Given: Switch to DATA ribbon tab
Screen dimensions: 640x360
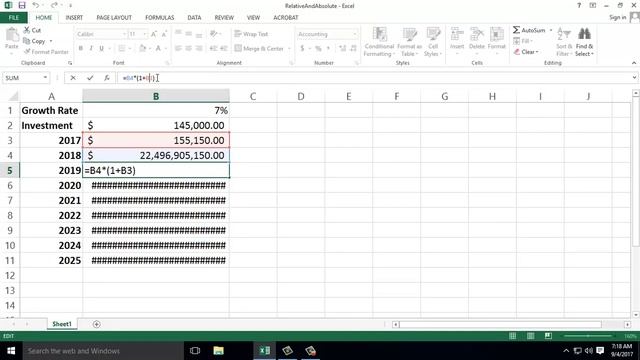Looking at the screenshot, I should click(194, 18).
